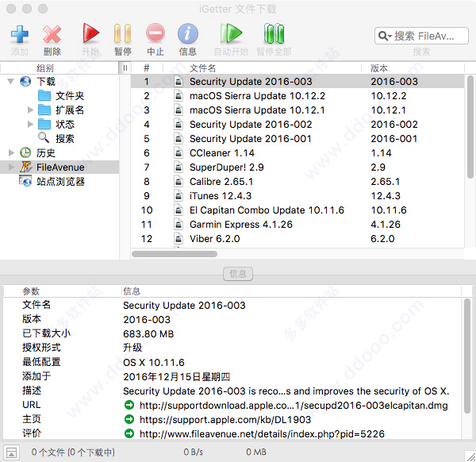Click the file list horizontal scrollbar
The image size is (476, 462).
point(175,254)
